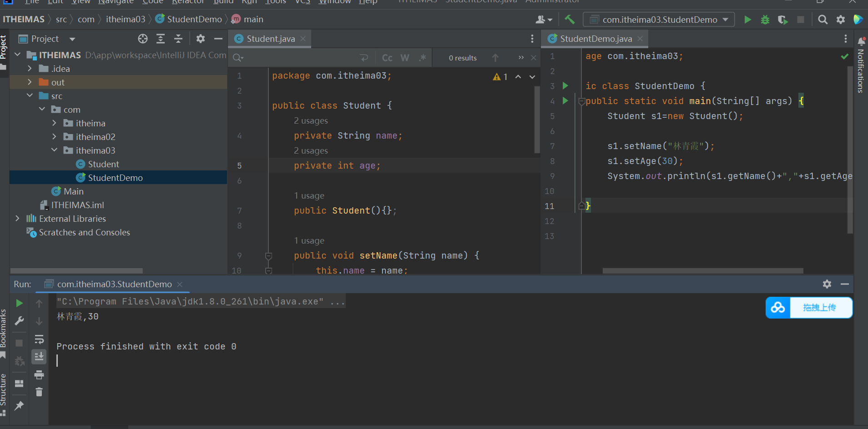Select ITHEIMAS.iml file

(x=77, y=205)
